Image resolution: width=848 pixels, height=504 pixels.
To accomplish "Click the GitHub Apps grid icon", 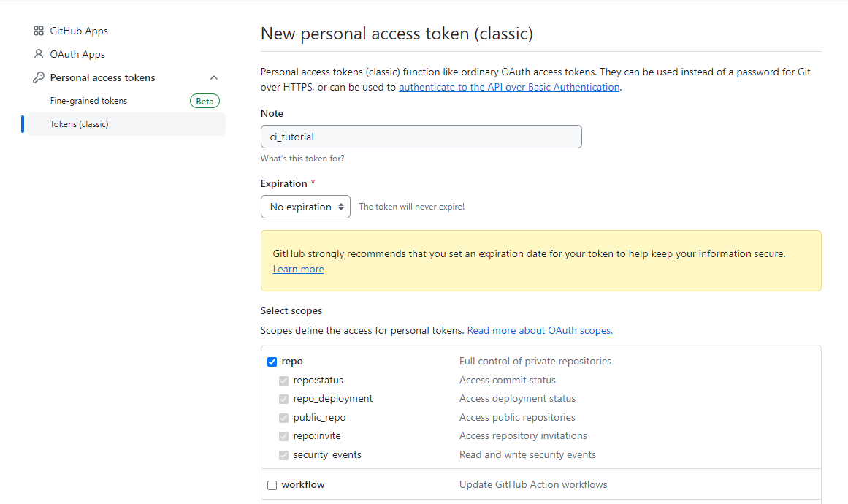I will pos(39,31).
